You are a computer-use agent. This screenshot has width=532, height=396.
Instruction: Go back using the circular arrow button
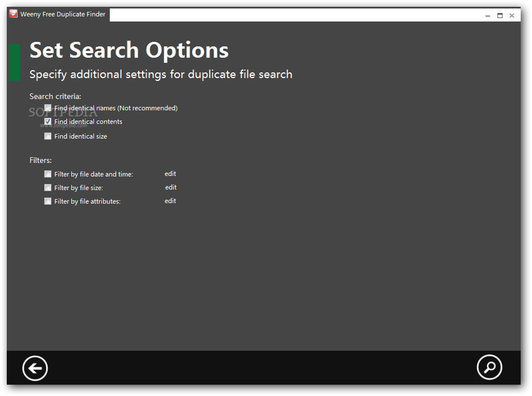tap(35, 368)
